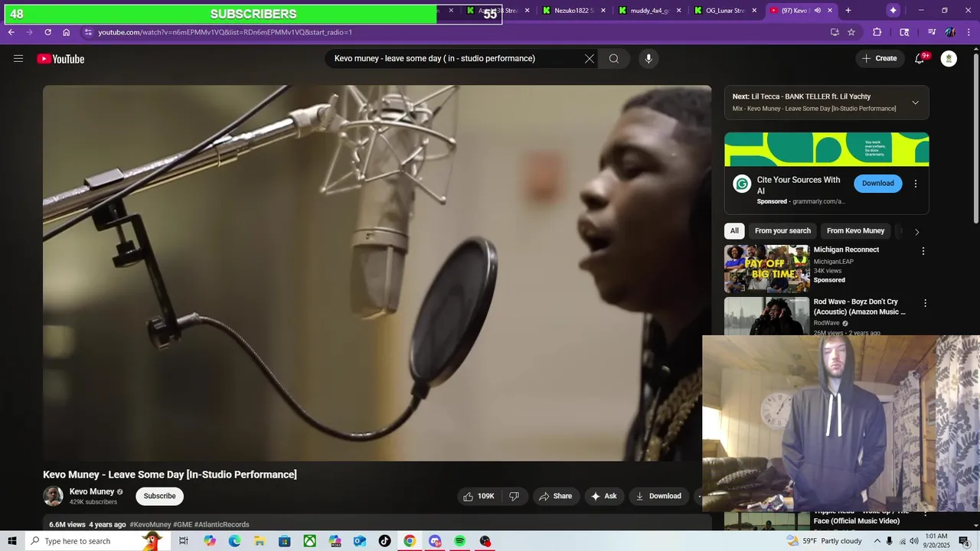Like the video with thumbs up
This screenshot has height=551, width=980.
(x=479, y=496)
